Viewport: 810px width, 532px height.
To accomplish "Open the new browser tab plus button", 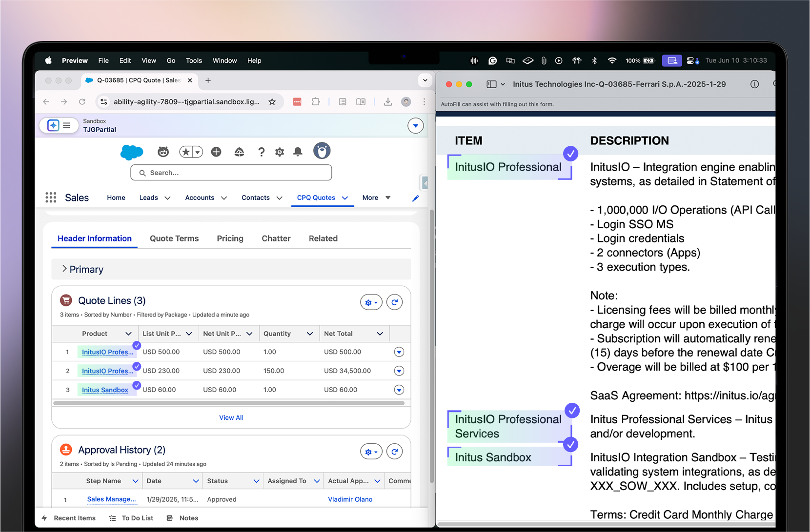I will (x=208, y=80).
